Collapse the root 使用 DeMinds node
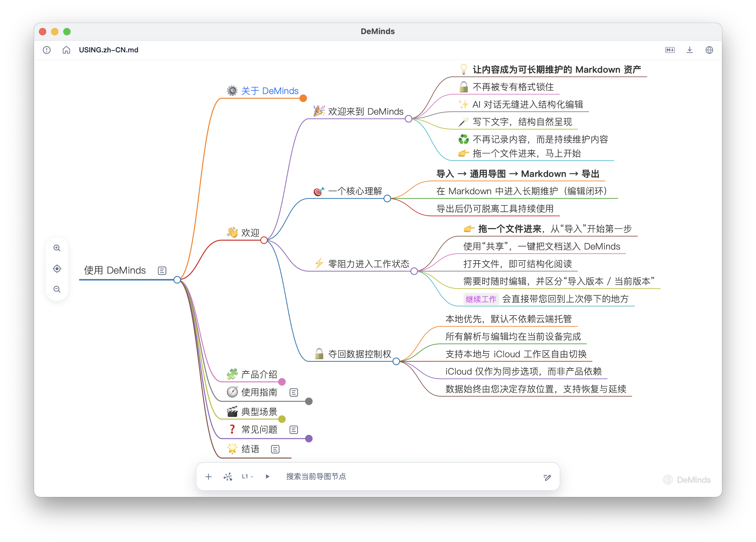Screen dimensions: 756x542 tap(177, 280)
